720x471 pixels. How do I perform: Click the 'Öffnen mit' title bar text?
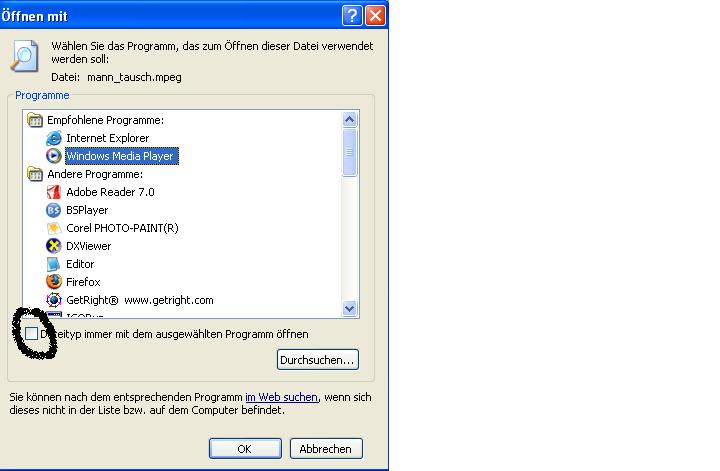[x=34, y=16]
